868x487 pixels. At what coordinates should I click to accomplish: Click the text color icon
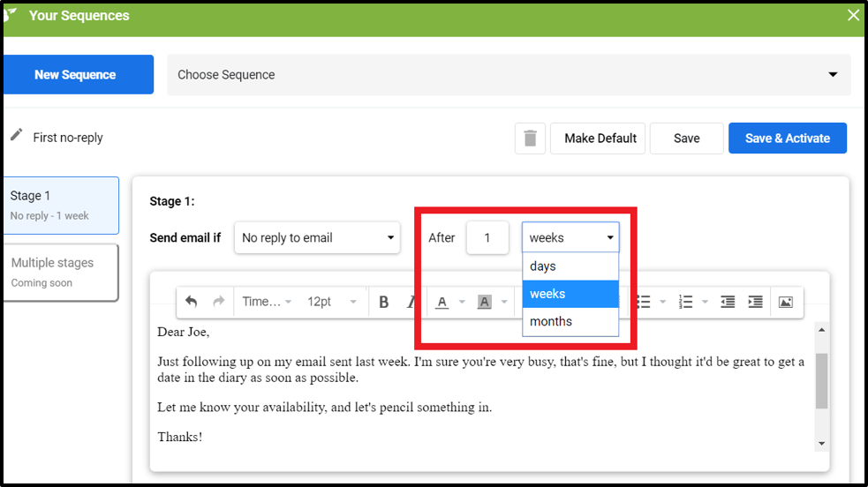(x=442, y=302)
